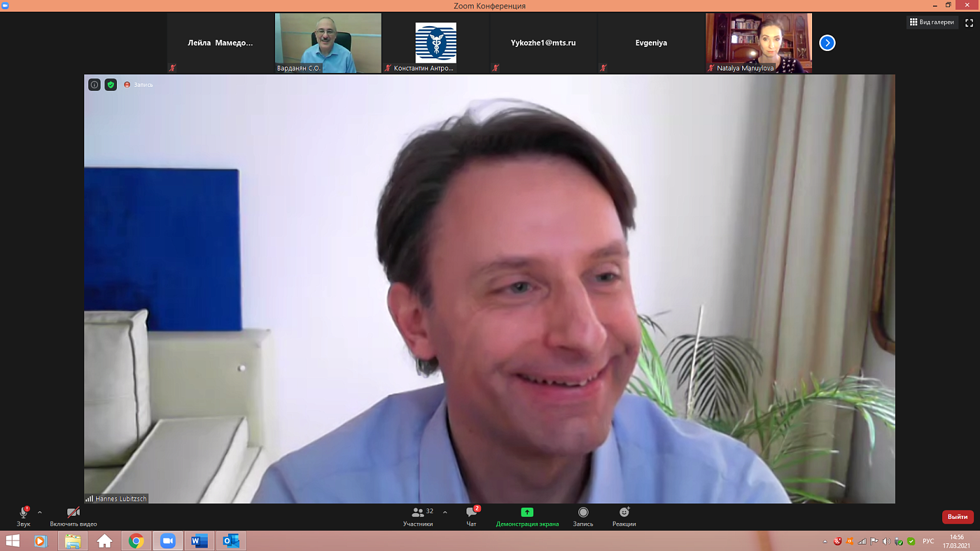Select Evgeniya participant tile
The image size is (980, 551).
651,43
